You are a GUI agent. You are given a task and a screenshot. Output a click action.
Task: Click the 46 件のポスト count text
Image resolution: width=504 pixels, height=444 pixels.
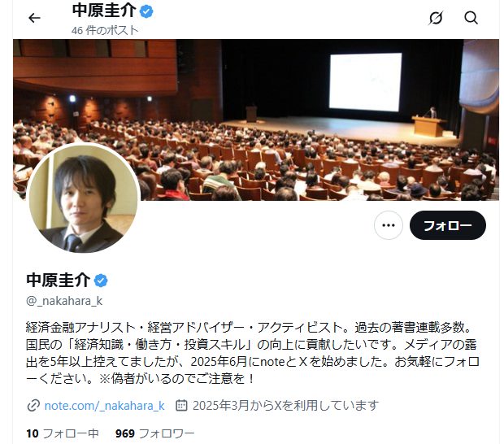coord(105,31)
